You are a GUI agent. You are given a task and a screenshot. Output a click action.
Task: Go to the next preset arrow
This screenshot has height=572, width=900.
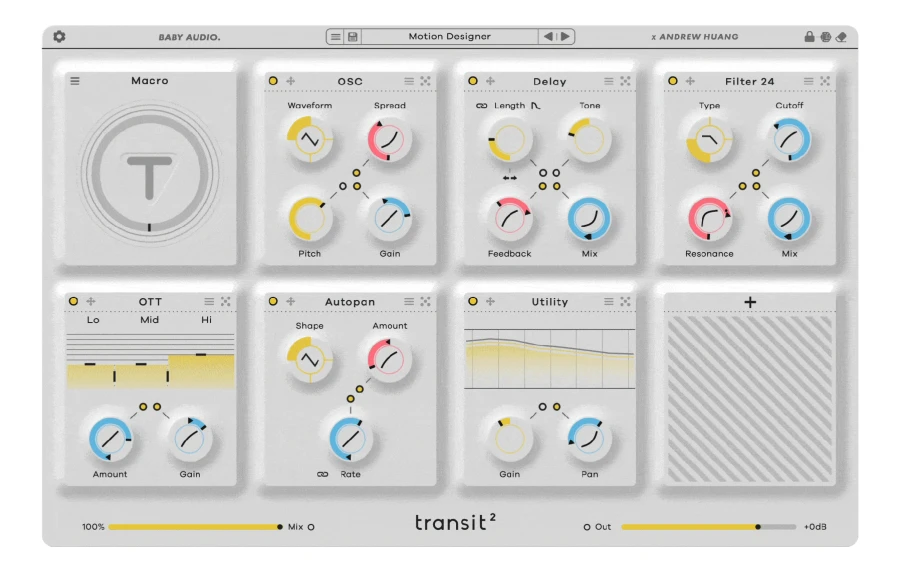565,36
